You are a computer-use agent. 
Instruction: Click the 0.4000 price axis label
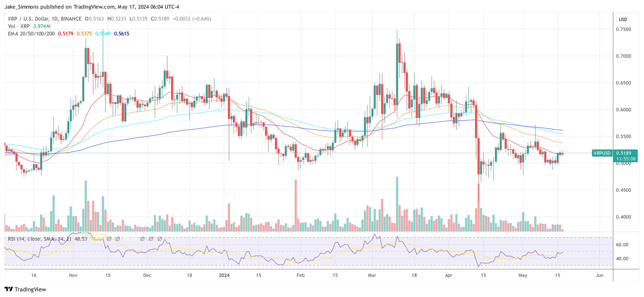coord(624,217)
